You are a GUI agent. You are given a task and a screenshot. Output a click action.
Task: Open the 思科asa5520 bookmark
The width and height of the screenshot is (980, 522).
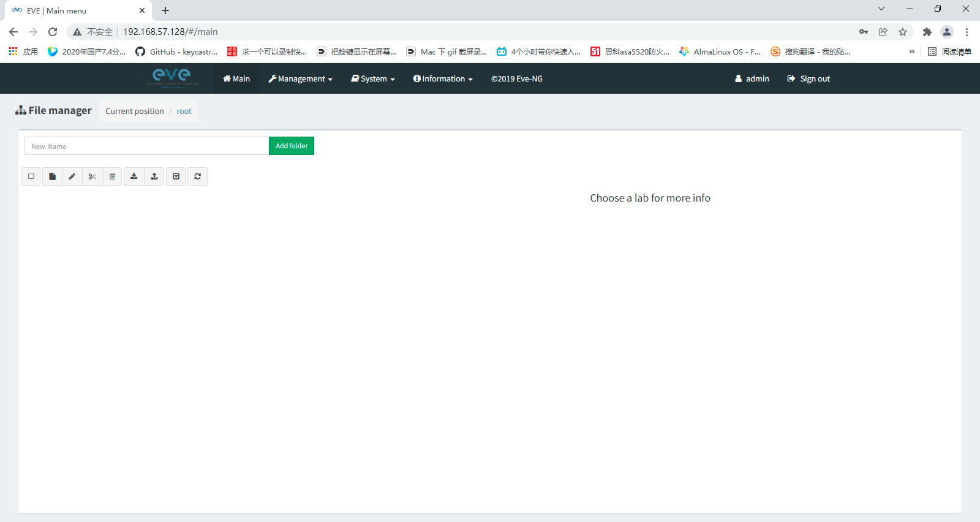click(x=630, y=51)
